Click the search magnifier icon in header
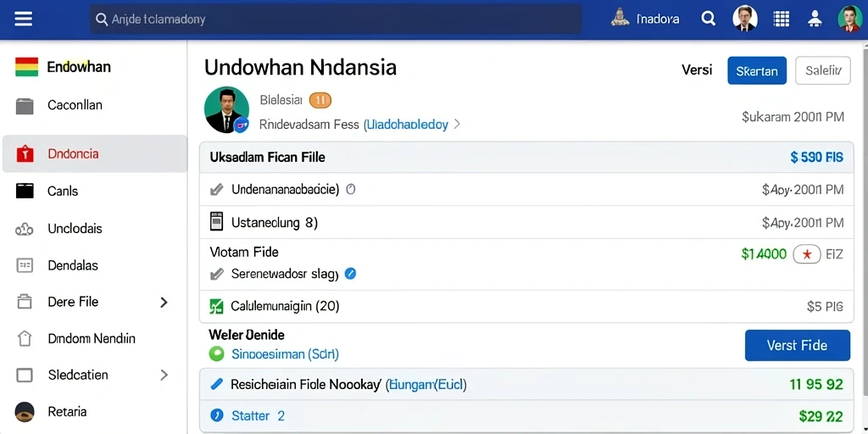This screenshot has height=434, width=868. 708,19
